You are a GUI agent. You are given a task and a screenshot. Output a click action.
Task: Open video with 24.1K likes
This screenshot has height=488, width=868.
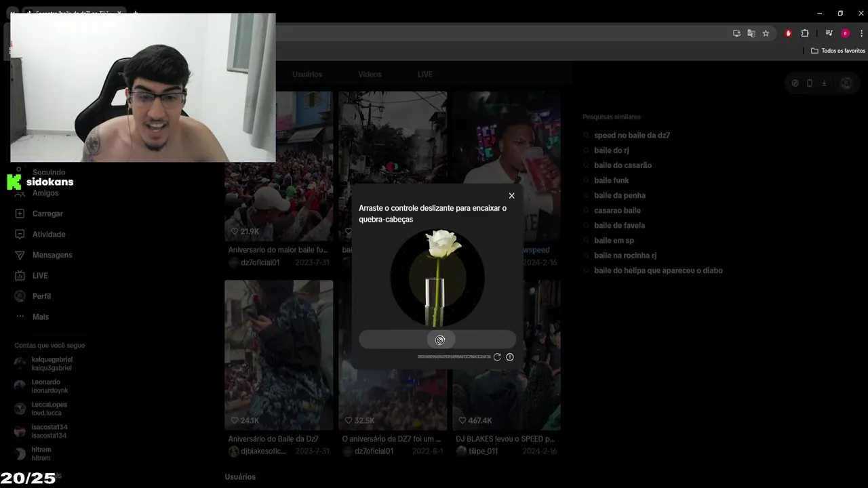(279, 355)
